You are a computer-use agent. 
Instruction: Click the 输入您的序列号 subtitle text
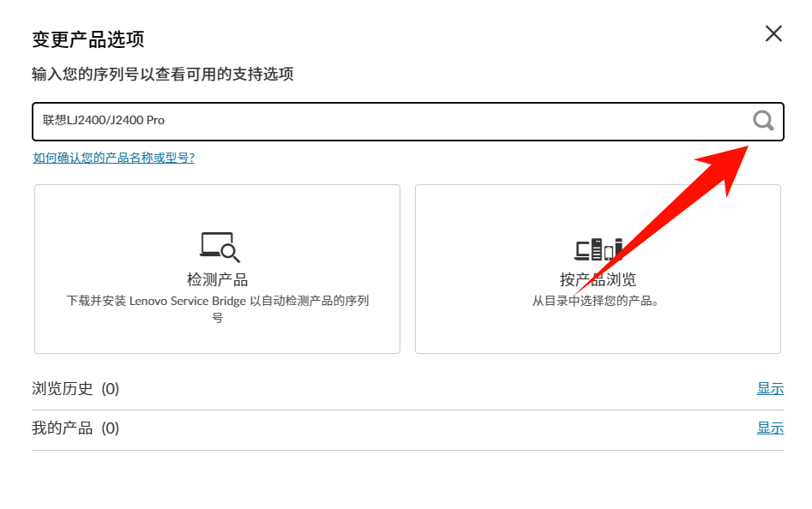pos(163,75)
